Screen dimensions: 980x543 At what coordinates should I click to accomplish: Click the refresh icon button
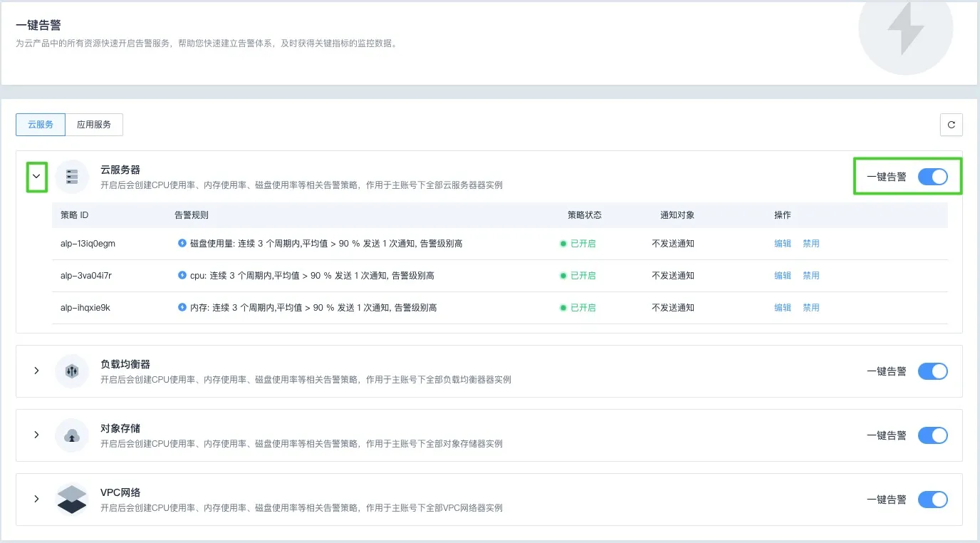click(x=951, y=125)
